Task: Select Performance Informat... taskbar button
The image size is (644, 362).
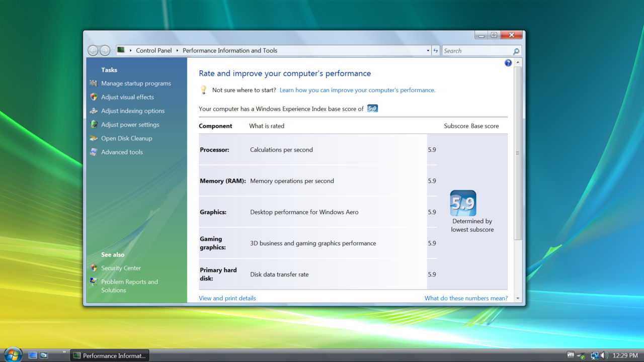Action: [x=110, y=355]
